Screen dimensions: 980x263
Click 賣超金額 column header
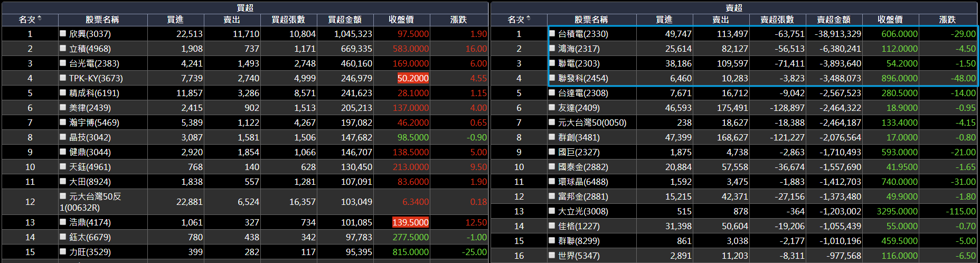(834, 20)
